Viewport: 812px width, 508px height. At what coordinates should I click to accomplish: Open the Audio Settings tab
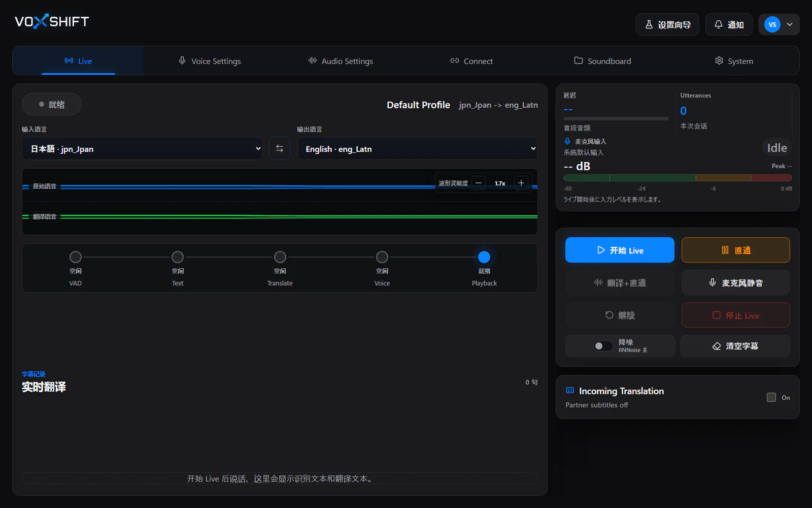[x=341, y=61]
